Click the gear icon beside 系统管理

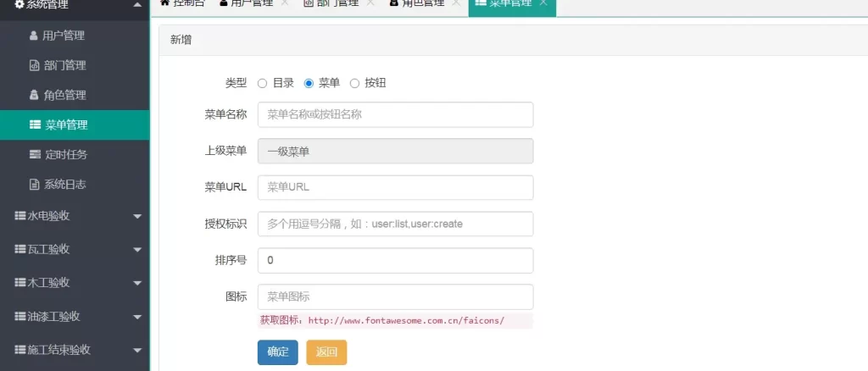pyautogui.click(x=19, y=5)
